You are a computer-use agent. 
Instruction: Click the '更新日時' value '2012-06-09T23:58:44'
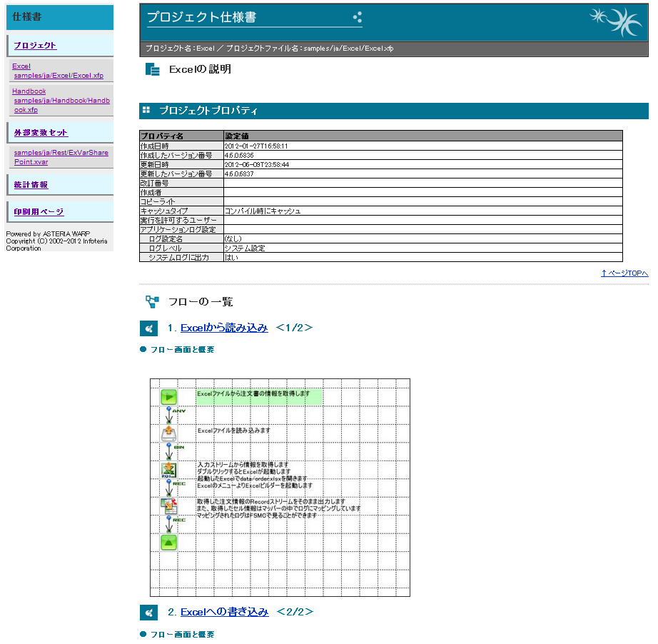click(257, 164)
